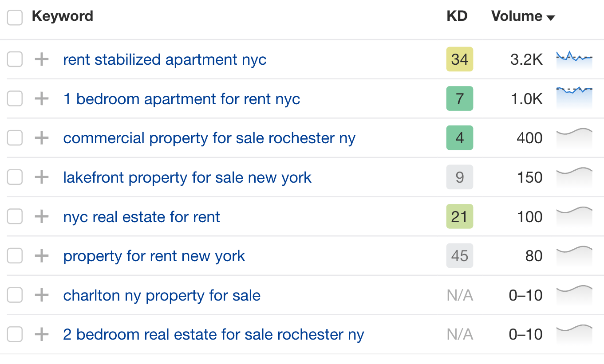604x364 pixels.
Task: Add "rent stabilized apartment nyc" using its plus icon
Action: 41,59
